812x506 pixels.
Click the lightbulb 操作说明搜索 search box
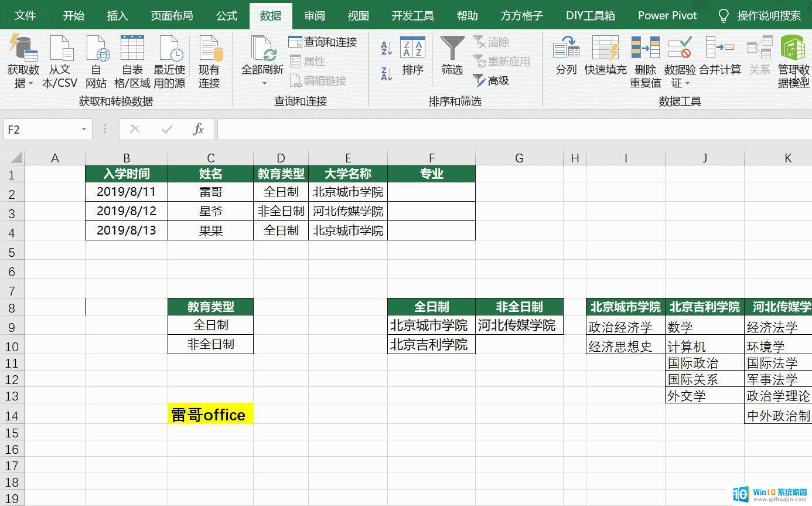(x=760, y=15)
